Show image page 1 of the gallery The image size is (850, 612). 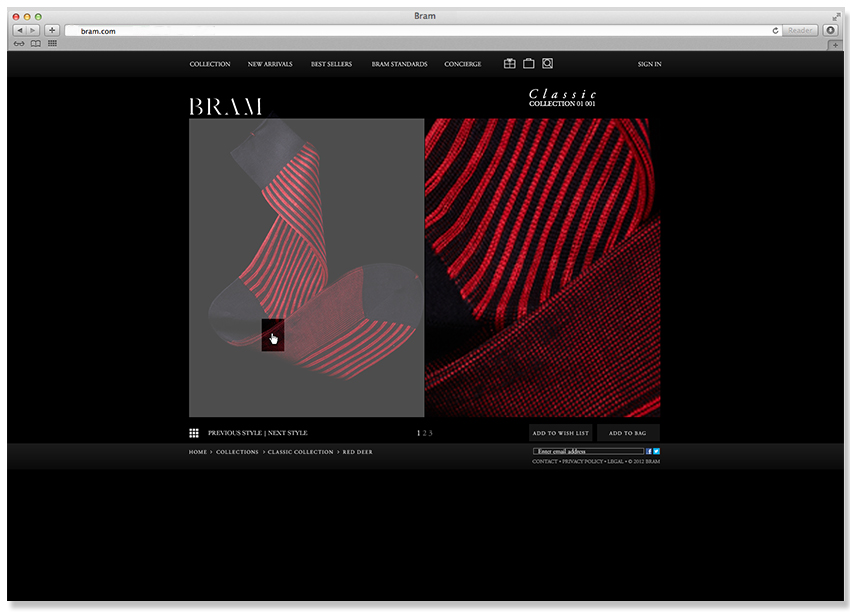coord(418,433)
